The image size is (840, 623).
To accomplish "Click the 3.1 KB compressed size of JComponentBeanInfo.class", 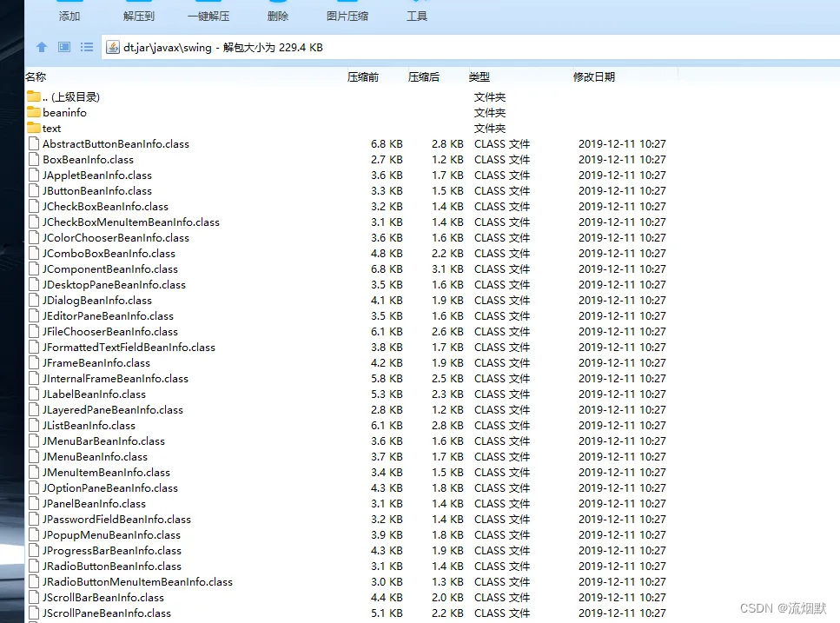I will 447,268.
